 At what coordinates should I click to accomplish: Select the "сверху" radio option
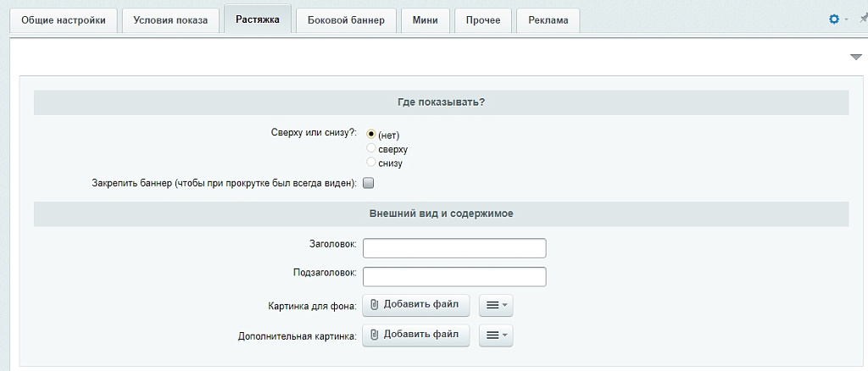click(371, 148)
